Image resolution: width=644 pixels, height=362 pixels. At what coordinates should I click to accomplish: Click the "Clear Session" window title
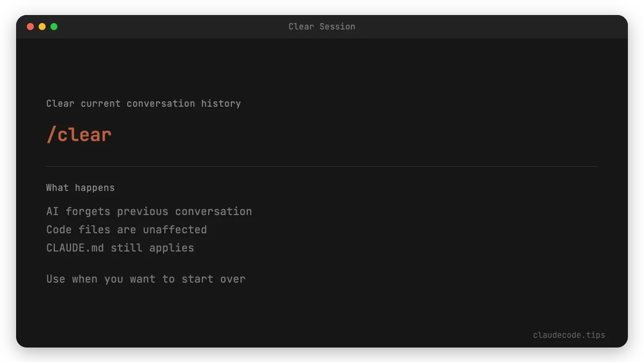click(321, 26)
